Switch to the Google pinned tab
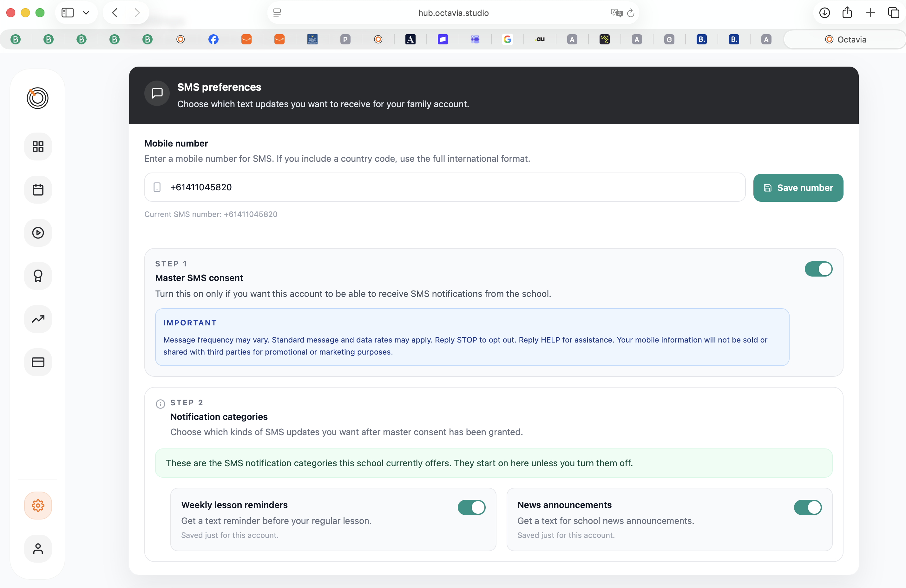Image resolution: width=906 pixels, height=588 pixels. [x=507, y=39]
